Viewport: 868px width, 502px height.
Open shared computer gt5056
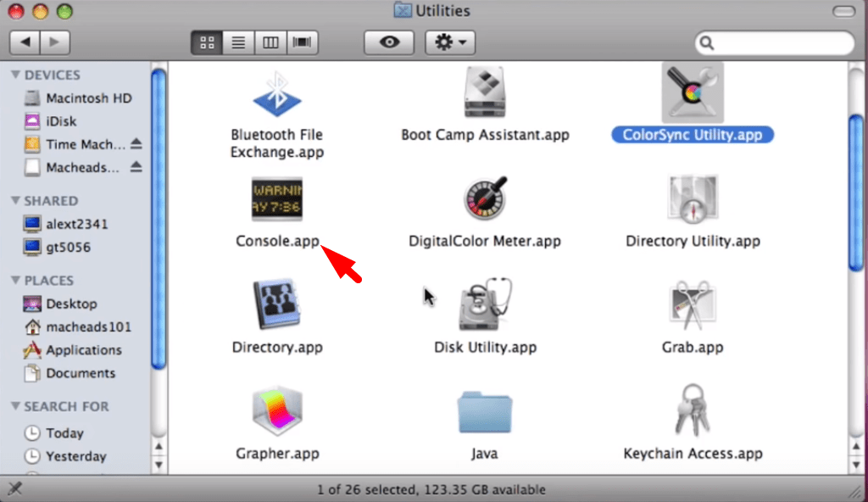pos(57,247)
